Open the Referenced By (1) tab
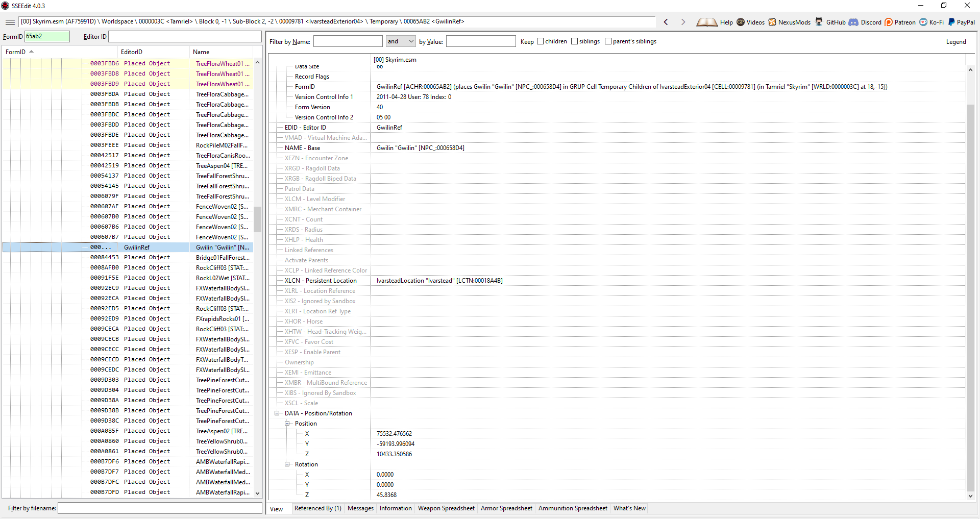The image size is (980, 519). (318, 508)
